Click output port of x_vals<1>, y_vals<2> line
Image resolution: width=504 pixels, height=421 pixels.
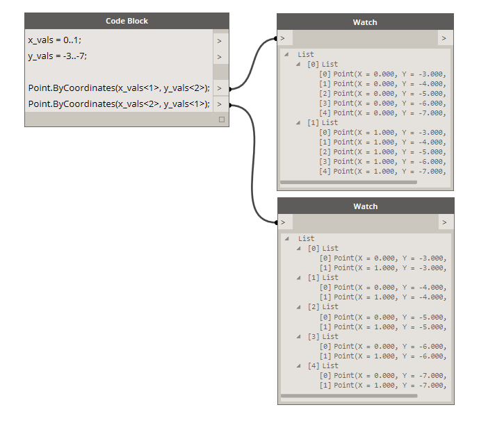coord(220,88)
